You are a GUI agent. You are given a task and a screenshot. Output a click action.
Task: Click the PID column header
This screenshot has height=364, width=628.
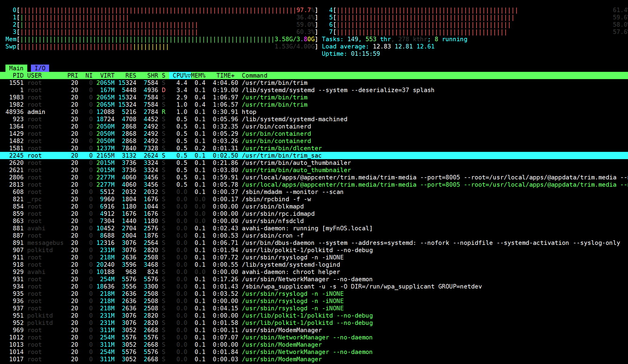tap(18, 75)
